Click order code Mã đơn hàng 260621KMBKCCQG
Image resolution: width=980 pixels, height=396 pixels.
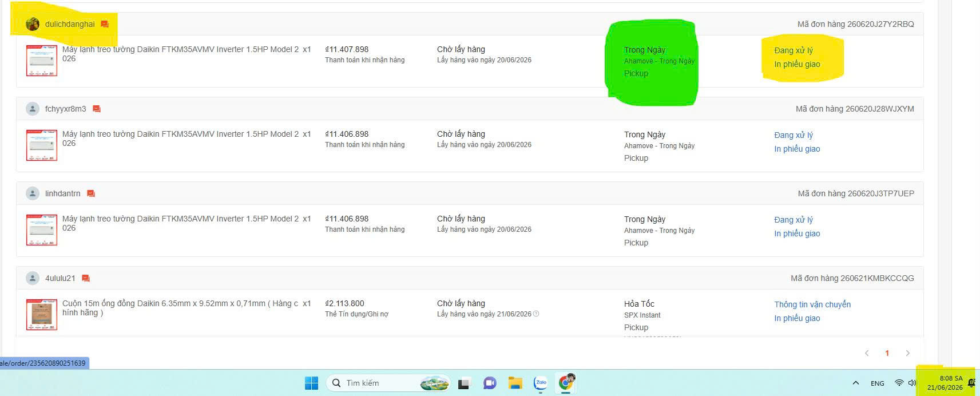pyautogui.click(x=852, y=278)
